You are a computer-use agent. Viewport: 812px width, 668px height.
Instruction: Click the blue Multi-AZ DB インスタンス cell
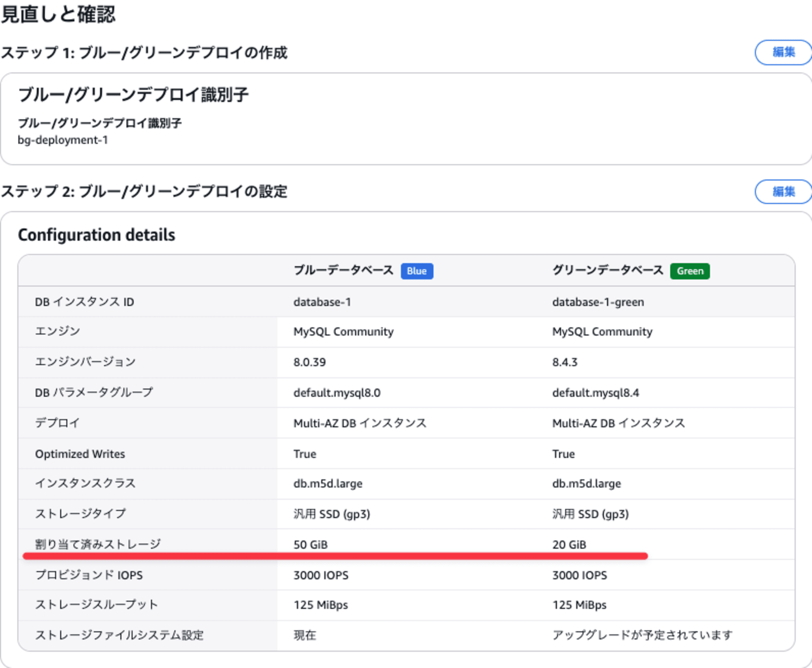360,423
